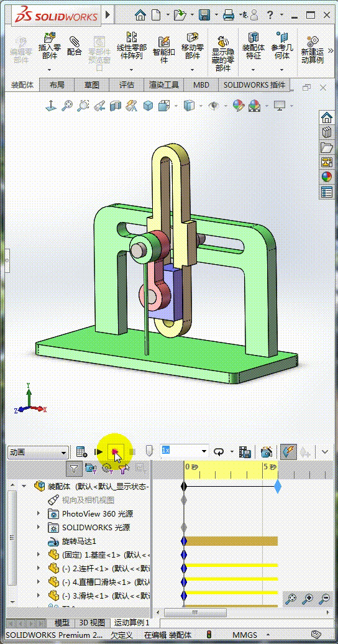
Task: Click the New document icon
Action: pyautogui.click(x=156, y=16)
